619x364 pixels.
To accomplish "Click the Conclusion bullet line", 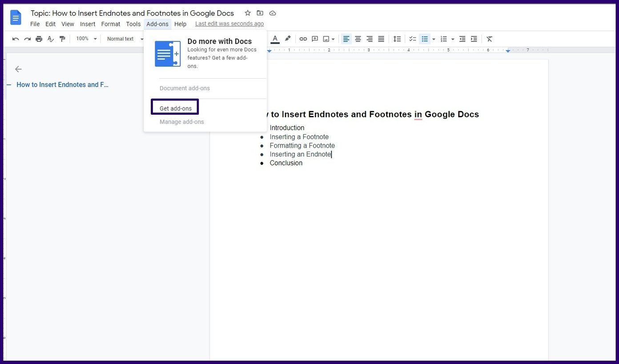I will (286, 163).
